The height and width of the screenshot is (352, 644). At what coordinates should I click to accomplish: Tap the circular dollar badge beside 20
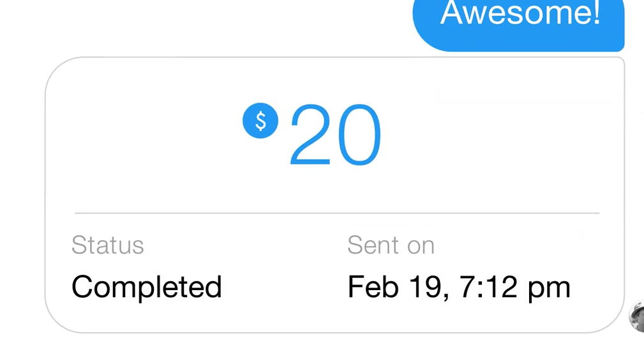[x=260, y=121]
